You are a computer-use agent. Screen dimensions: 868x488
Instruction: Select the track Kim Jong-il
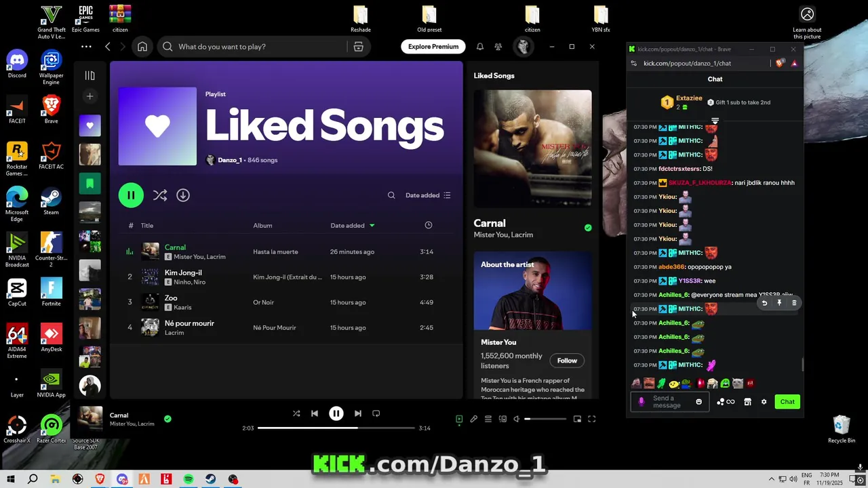click(183, 272)
